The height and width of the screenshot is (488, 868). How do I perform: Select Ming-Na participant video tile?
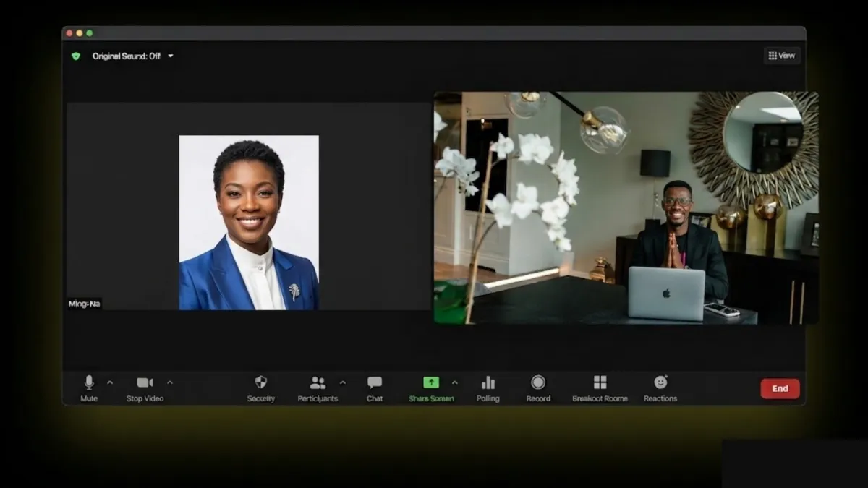coord(249,207)
